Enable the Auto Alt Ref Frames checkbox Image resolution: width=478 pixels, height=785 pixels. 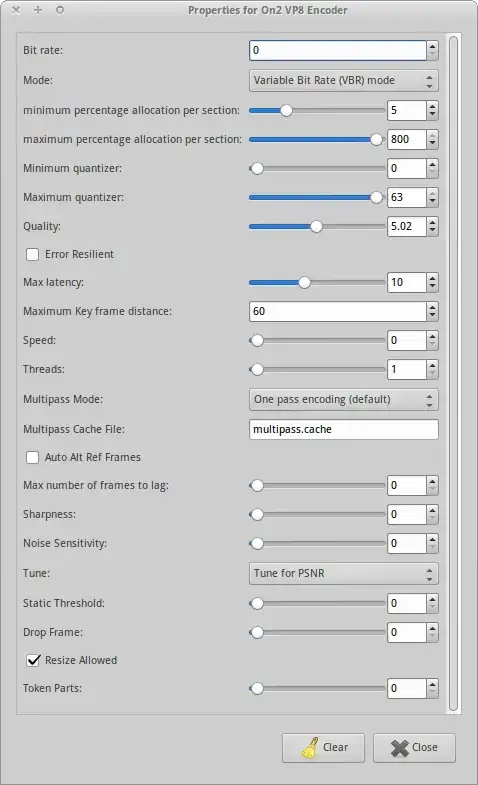33,457
